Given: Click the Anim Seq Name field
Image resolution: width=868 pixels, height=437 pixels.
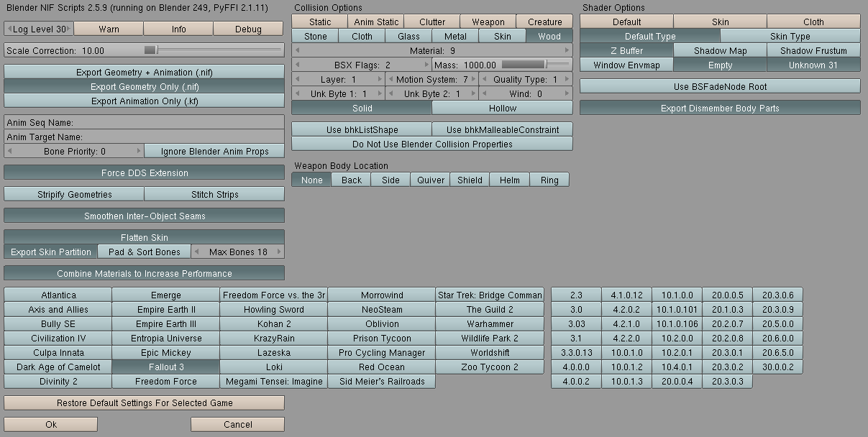Looking at the screenshot, I should pyautogui.click(x=144, y=122).
